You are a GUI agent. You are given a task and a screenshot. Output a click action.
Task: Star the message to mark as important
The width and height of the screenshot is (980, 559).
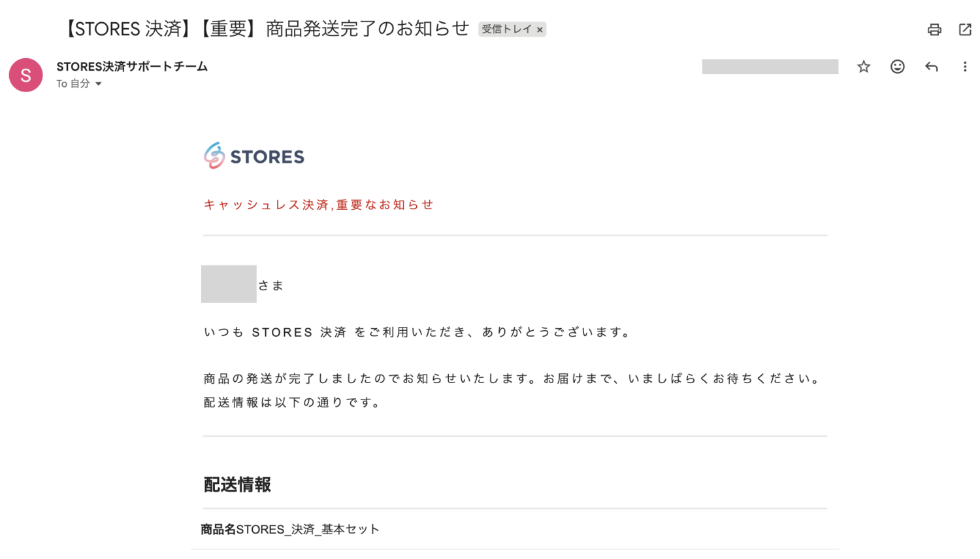click(x=864, y=66)
